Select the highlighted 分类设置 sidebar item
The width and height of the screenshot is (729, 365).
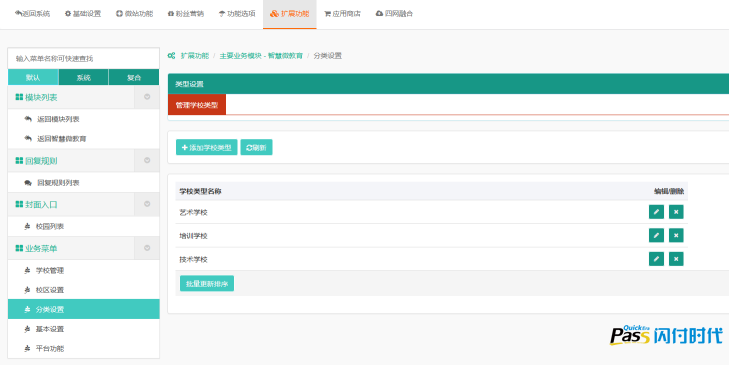point(84,309)
